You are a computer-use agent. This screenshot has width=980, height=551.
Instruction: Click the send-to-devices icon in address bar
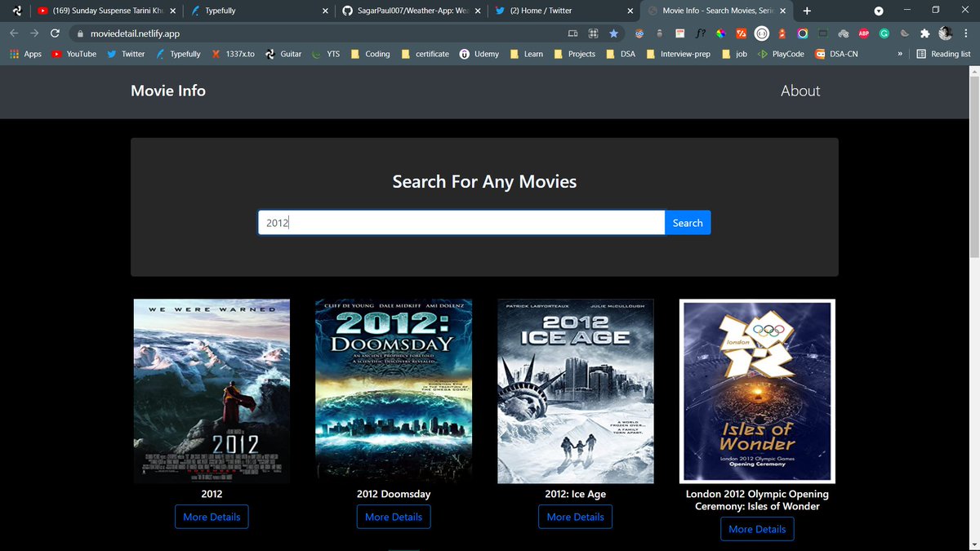click(572, 33)
